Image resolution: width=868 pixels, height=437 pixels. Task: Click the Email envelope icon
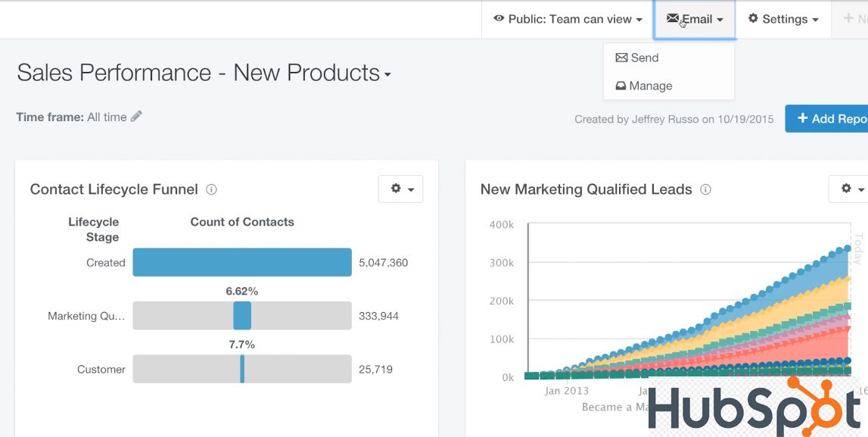click(x=672, y=19)
